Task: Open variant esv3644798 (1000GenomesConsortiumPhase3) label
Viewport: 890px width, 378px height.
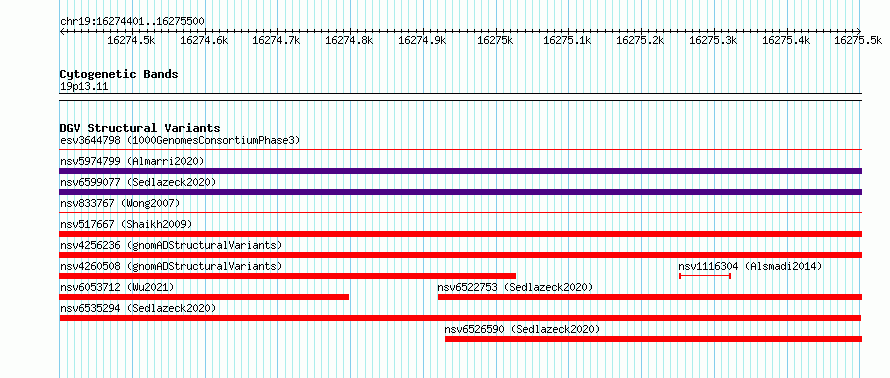Action: click(x=180, y=140)
